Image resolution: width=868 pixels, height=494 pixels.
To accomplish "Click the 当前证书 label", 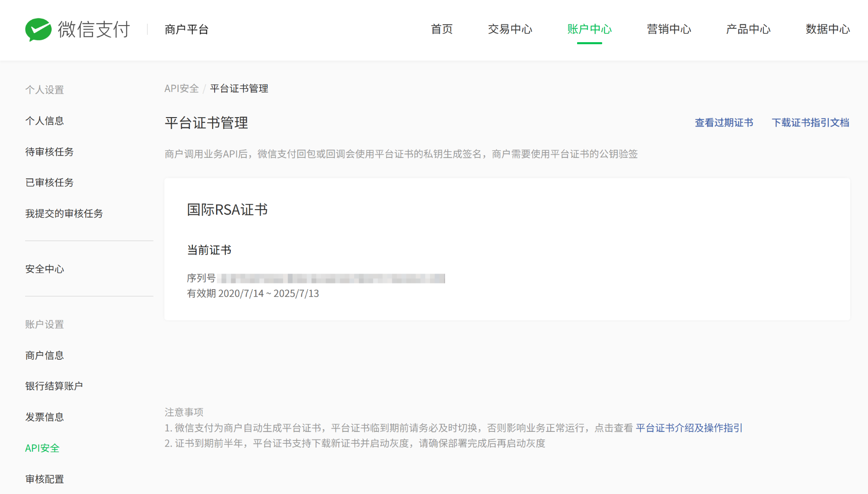I will (209, 250).
